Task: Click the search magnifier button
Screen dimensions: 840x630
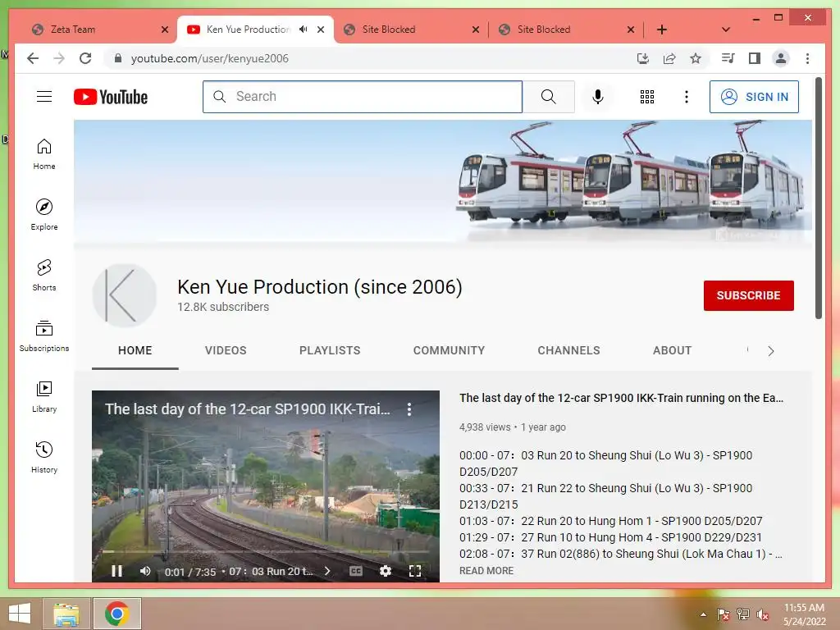Action: [548, 97]
